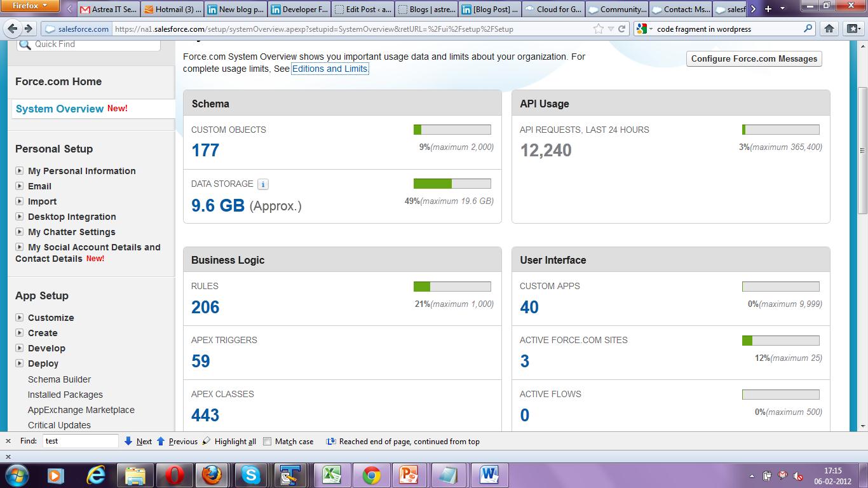This screenshot has height=488, width=868.
Task: Click the search magnifier in Google search box
Action: [x=808, y=29]
